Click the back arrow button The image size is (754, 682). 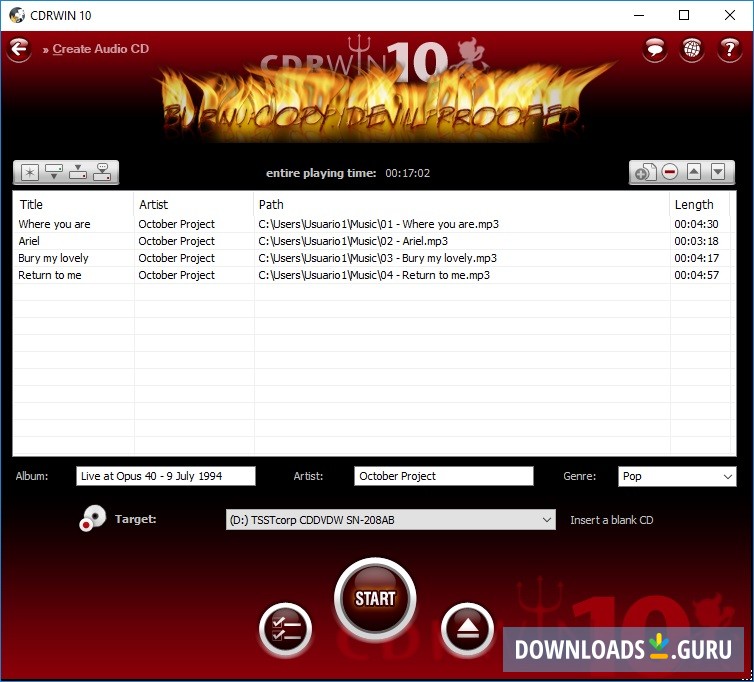[19, 49]
